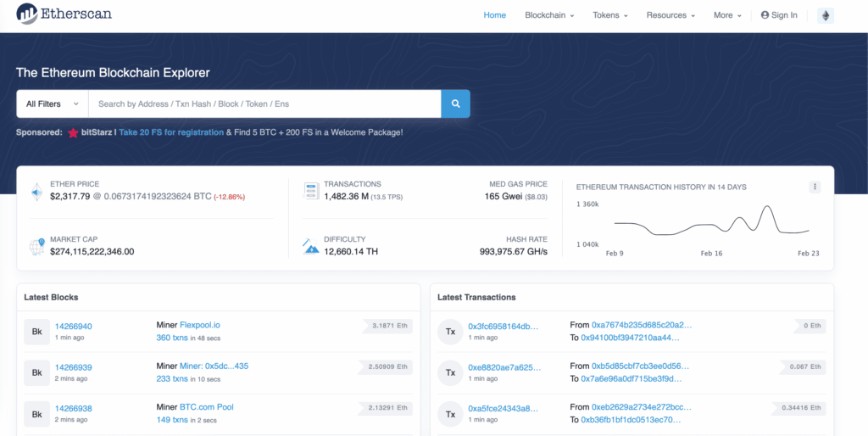This screenshot has width=868, height=436.
Task: Click the Ether Price Ethereum icon
Action: click(36, 191)
